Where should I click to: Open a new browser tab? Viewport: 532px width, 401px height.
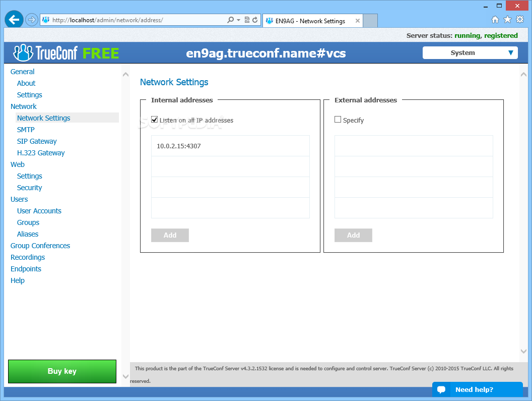pos(370,21)
